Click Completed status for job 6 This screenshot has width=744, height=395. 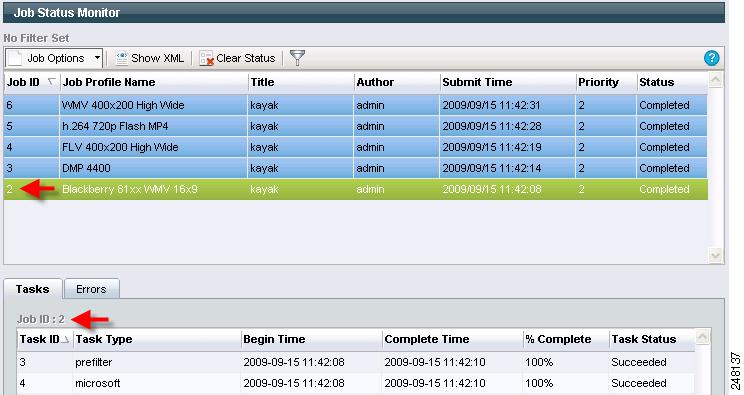[664, 105]
